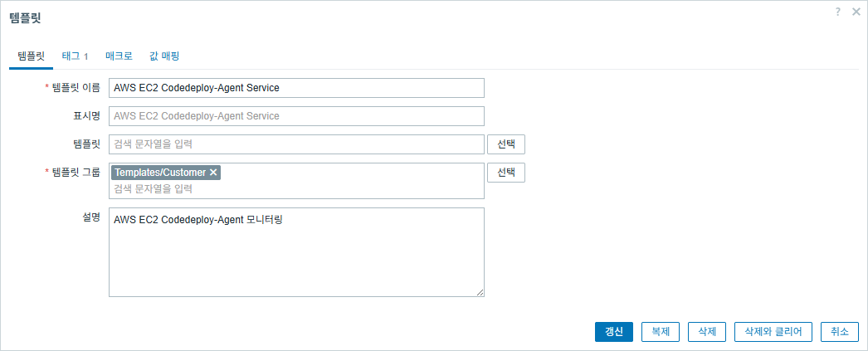The width and height of the screenshot is (868, 351).
Task: Click inside the 설명 text area
Action: (x=296, y=252)
